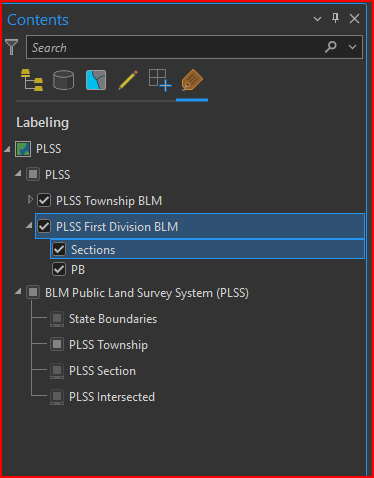This screenshot has height=478, width=374.
Task: Click the PLSS group layer name
Action: 58,175
